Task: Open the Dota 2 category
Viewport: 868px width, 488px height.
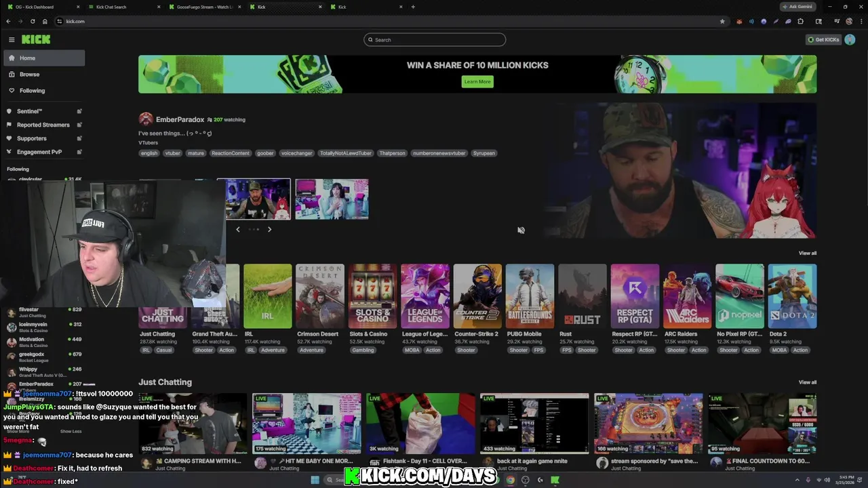Action: tap(792, 296)
